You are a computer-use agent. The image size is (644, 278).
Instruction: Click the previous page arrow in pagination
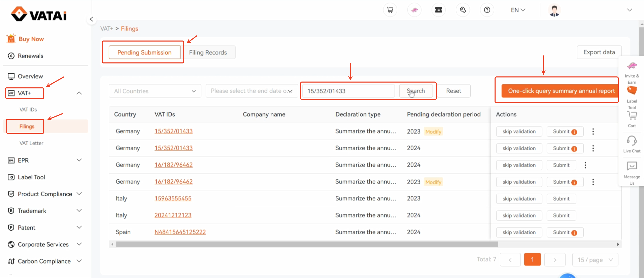click(x=510, y=260)
